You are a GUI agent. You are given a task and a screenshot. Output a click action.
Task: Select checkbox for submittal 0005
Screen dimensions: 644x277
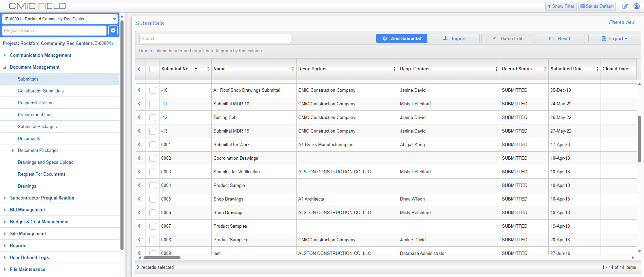tap(153, 199)
